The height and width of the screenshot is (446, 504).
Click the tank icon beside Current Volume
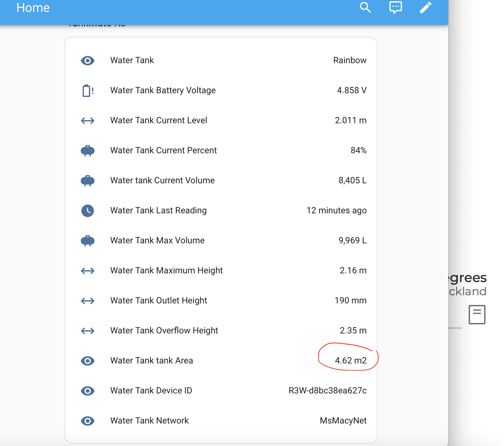click(x=88, y=181)
